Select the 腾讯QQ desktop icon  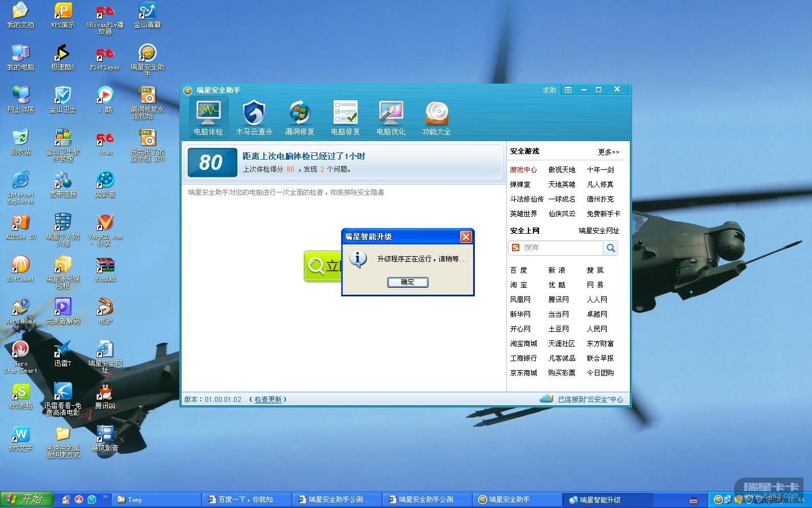point(105,396)
